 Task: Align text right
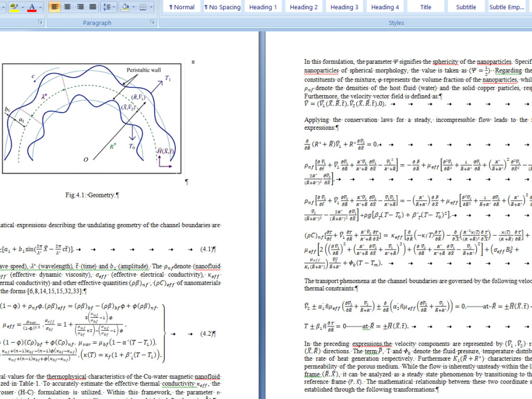point(80,7)
